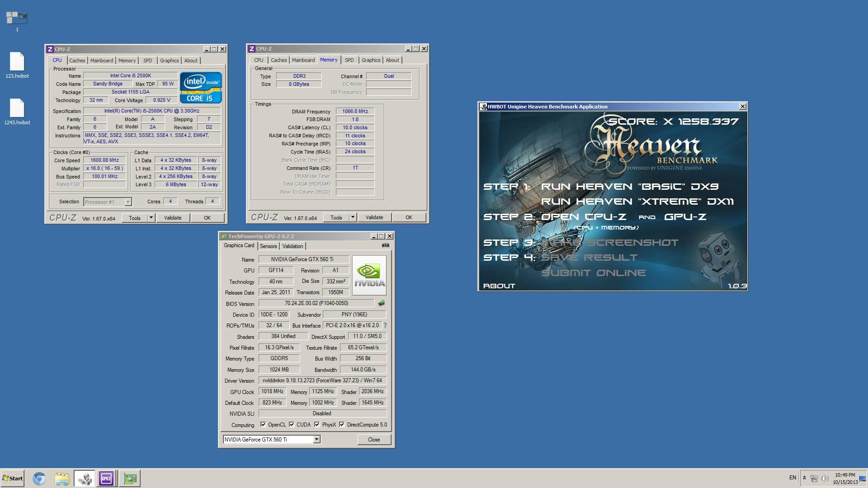
Task: Switch to GPU-Z taskbar item
Action: coord(130,479)
